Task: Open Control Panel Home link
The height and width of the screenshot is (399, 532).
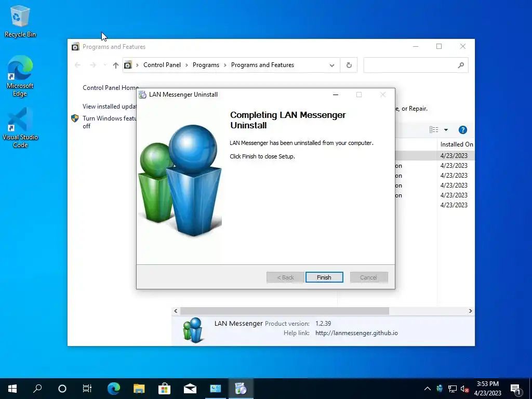Action: click(x=110, y=87)
